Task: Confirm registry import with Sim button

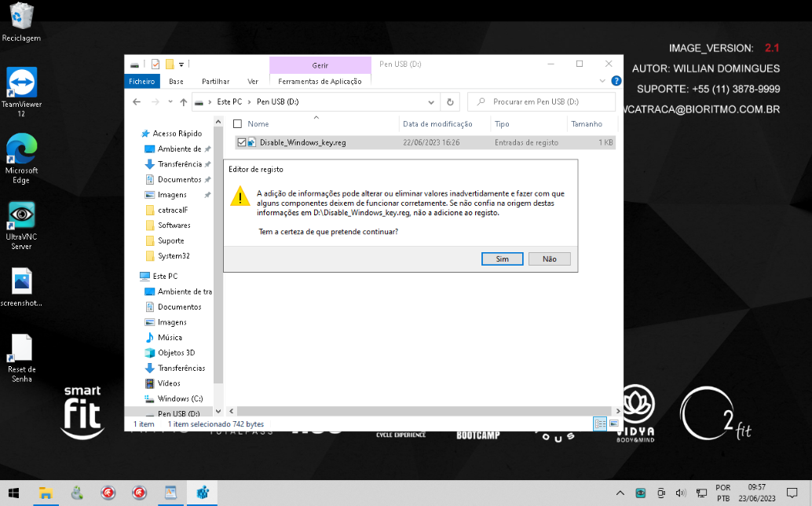Action: coord(502,259)
